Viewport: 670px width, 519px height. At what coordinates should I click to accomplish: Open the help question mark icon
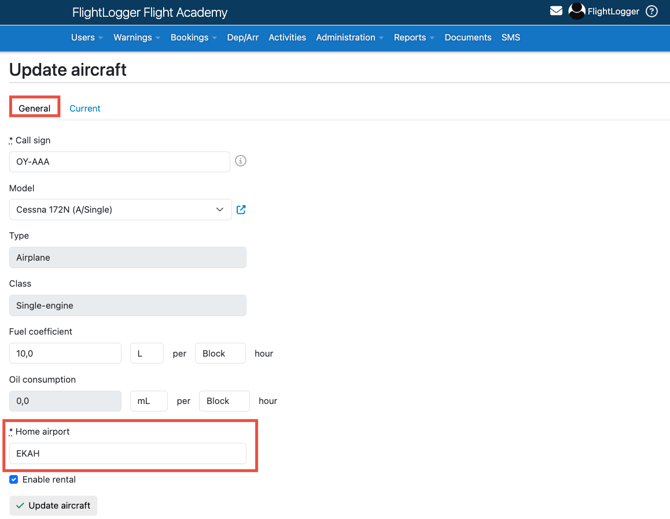[x=652, y=11]
